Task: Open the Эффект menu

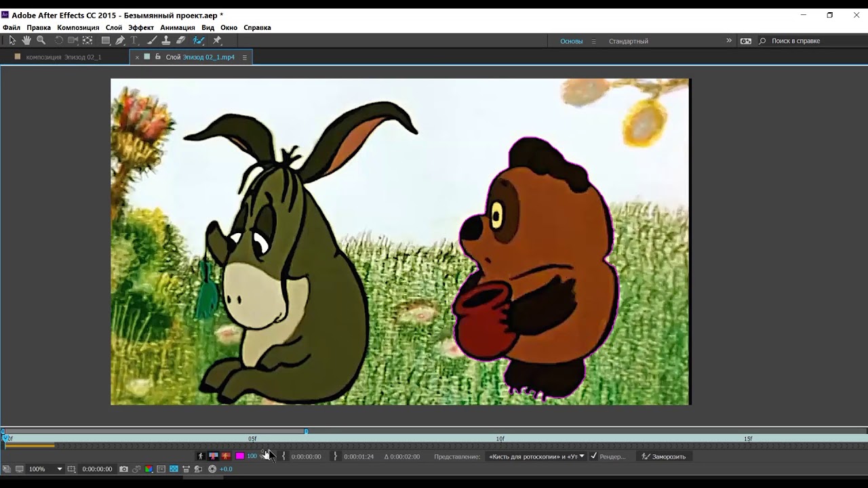Action: click(x=141, y=28)
